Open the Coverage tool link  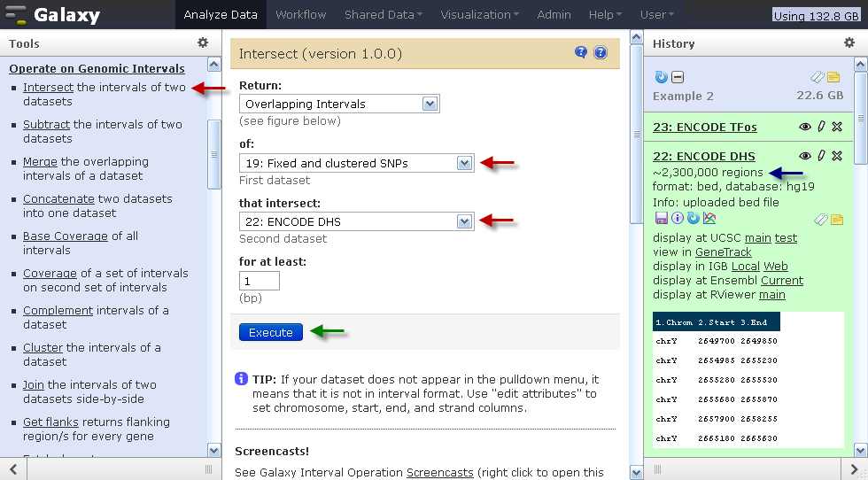click(x=50, y=274)
